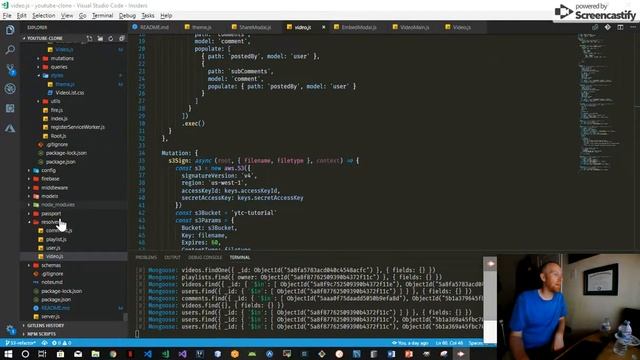Switch to the PROBLEMS panel tab
Screen dimensions: 640x360
pyautogui.click(x=146, y=258)
